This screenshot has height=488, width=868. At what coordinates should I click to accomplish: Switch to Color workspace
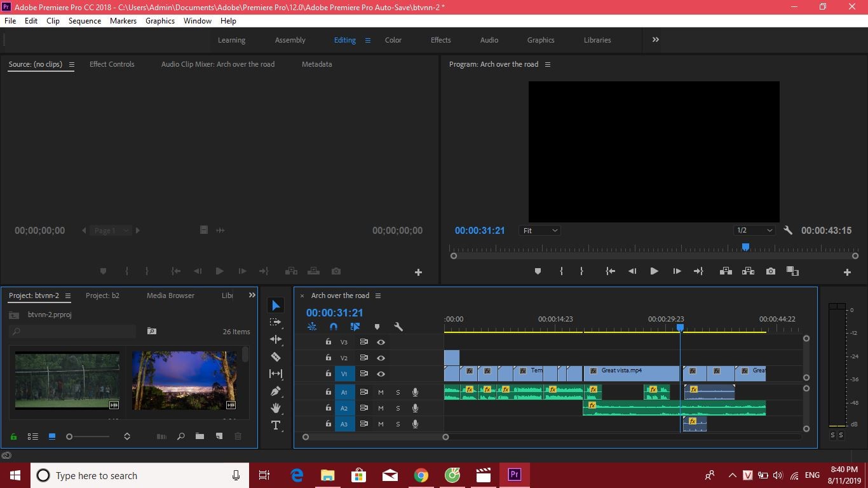pos(393,40)
